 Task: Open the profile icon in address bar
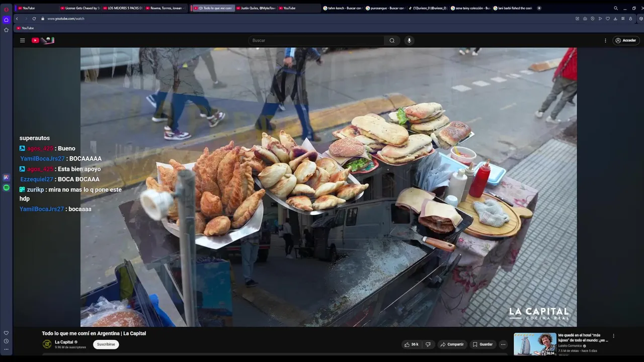point(631,19)
